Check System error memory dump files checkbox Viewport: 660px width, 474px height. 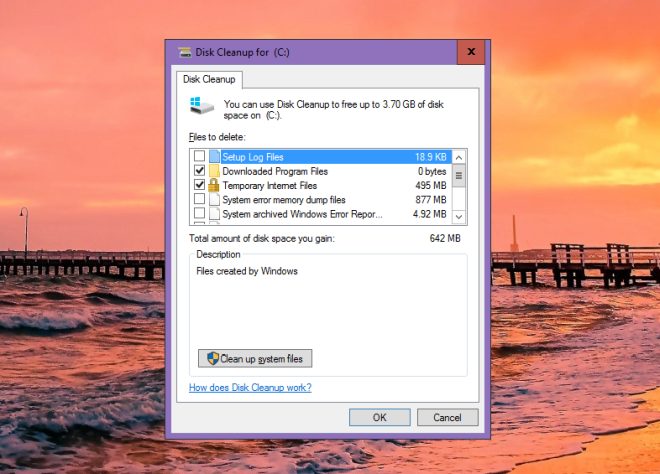coord(200,199)
